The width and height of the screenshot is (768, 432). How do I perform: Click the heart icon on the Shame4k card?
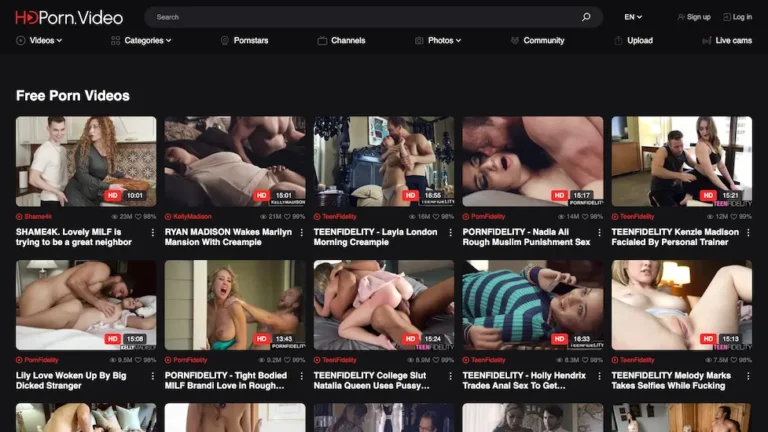(138, 216)
